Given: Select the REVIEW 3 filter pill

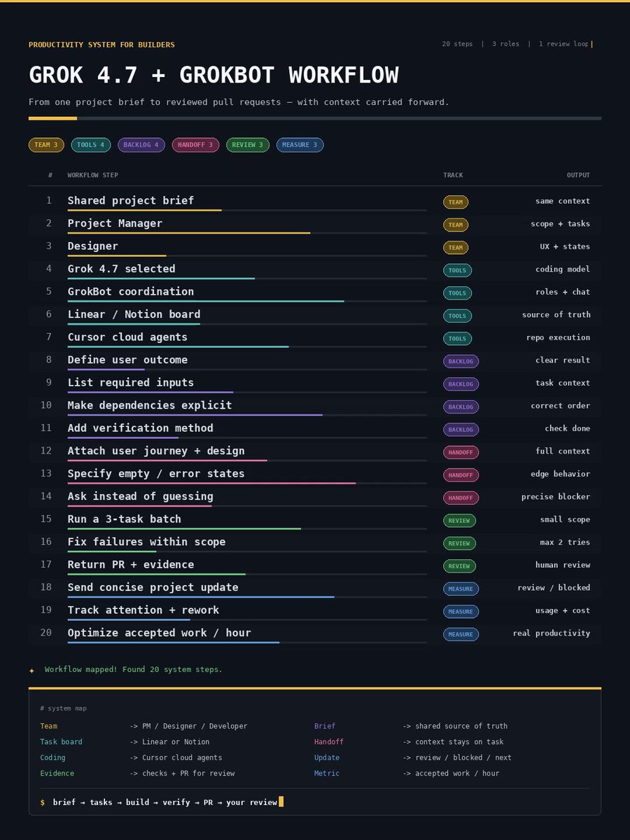Looking at the screenshot, I should coord(248,145).
